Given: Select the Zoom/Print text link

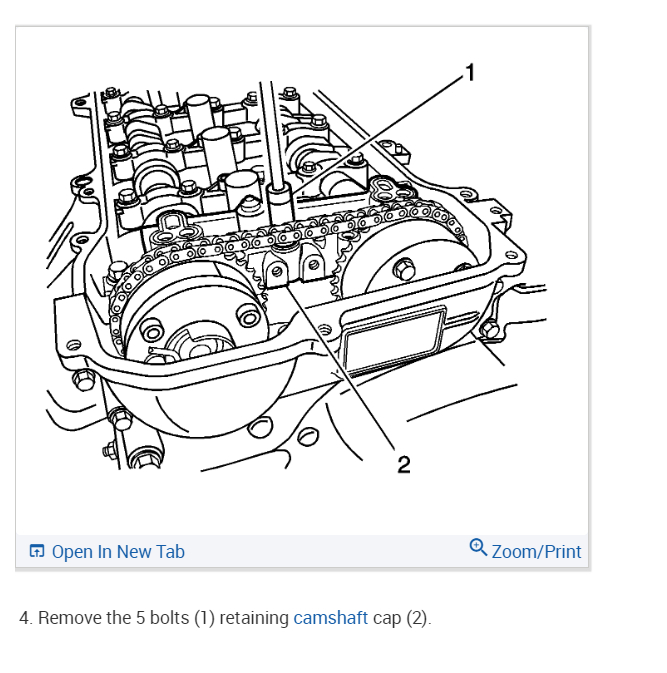Looking at the screenshot, I should pos(536,552).
